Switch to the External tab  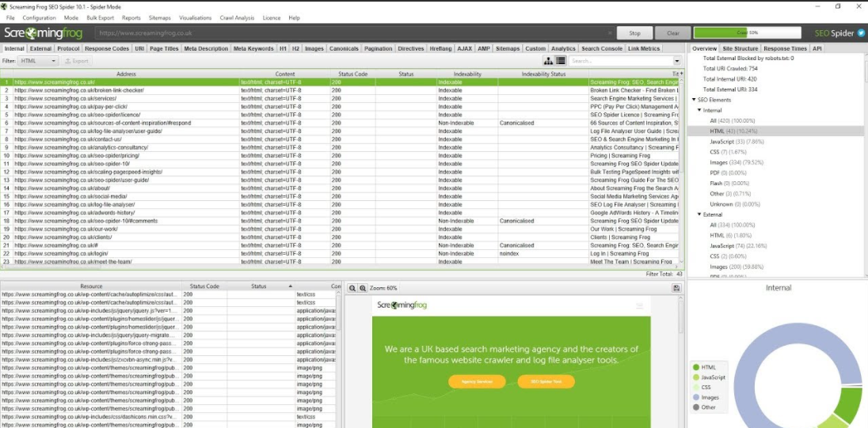point(40,49)
